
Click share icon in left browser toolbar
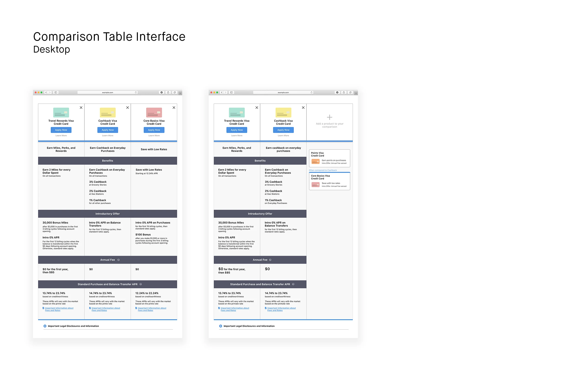click(168, 93)
